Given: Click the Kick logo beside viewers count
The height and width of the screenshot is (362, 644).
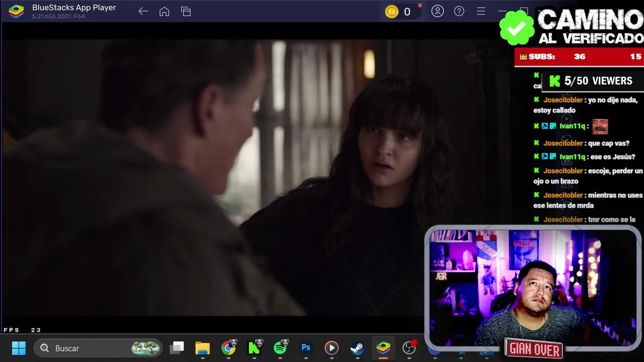Looking at the screenshot, I should 554,81.
